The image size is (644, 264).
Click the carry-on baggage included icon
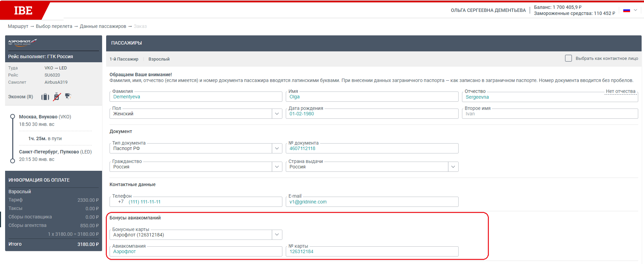pyautogui.click(x=45, y=97)
